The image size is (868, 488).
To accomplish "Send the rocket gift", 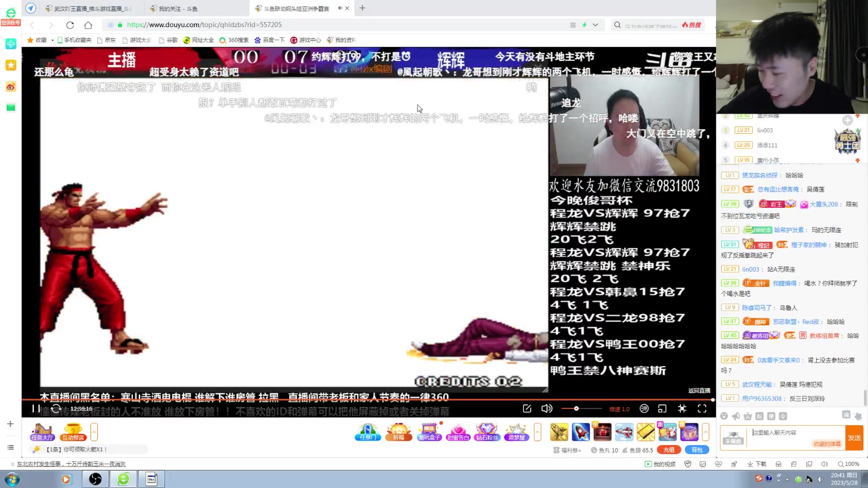I will click(x=580, y=432).
